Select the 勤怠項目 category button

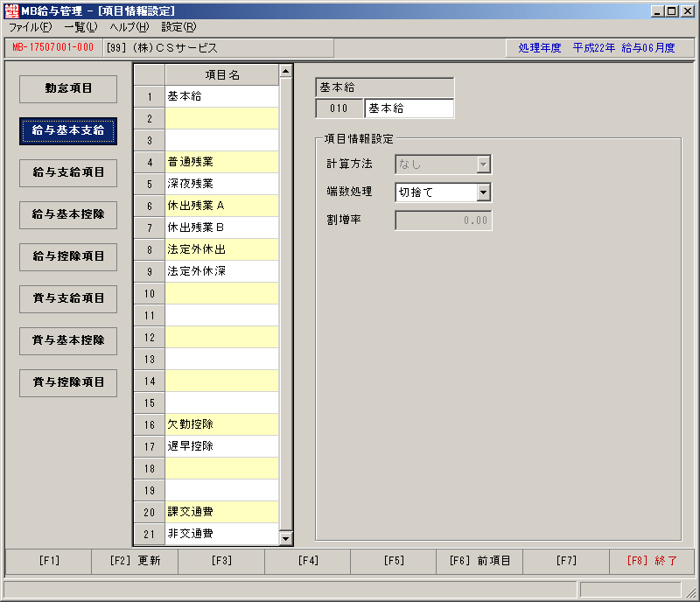(68, 89)
